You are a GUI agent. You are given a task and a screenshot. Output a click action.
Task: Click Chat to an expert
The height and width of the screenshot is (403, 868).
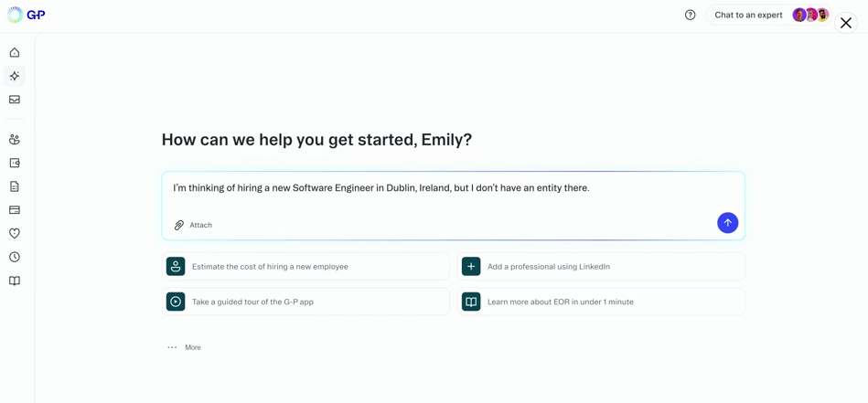coord(748,15)
